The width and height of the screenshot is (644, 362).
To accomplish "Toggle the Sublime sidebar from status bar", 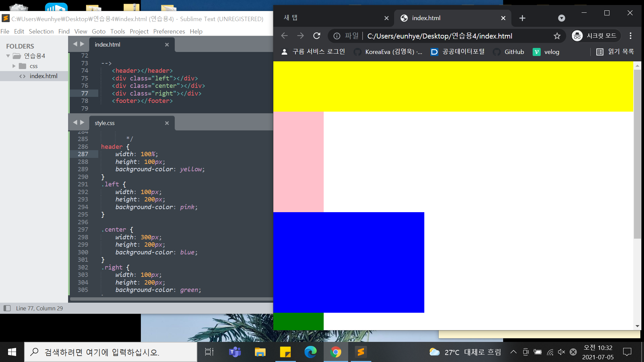I will (7, 308).
